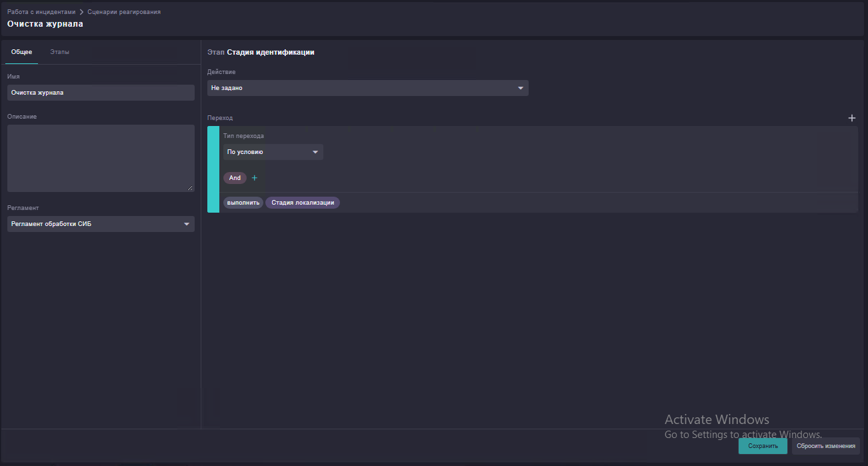This screenshot has height=466, width=868.
Task: Click the Стадия идентификации stage heading
Action: click(x=270, y=52)
